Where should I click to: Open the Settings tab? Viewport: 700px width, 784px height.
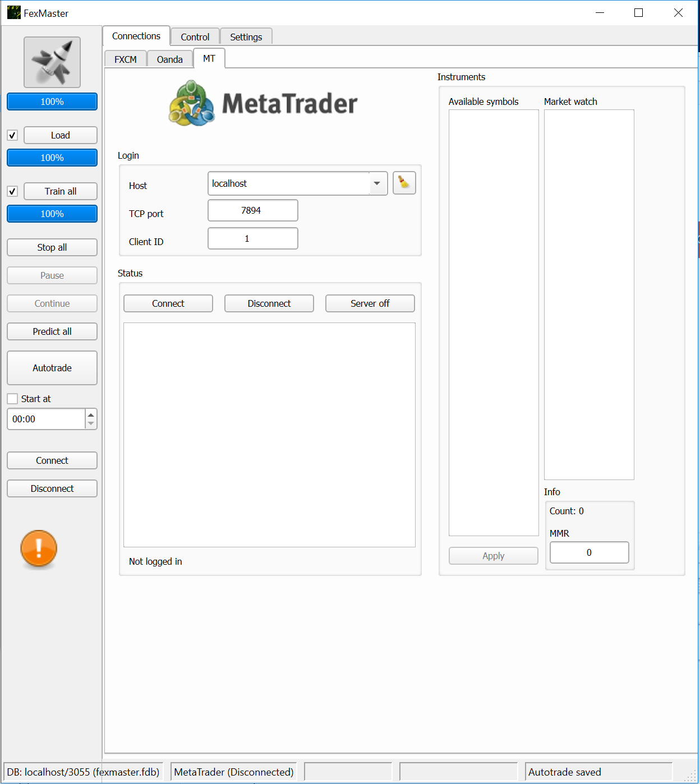pos(246,37)
